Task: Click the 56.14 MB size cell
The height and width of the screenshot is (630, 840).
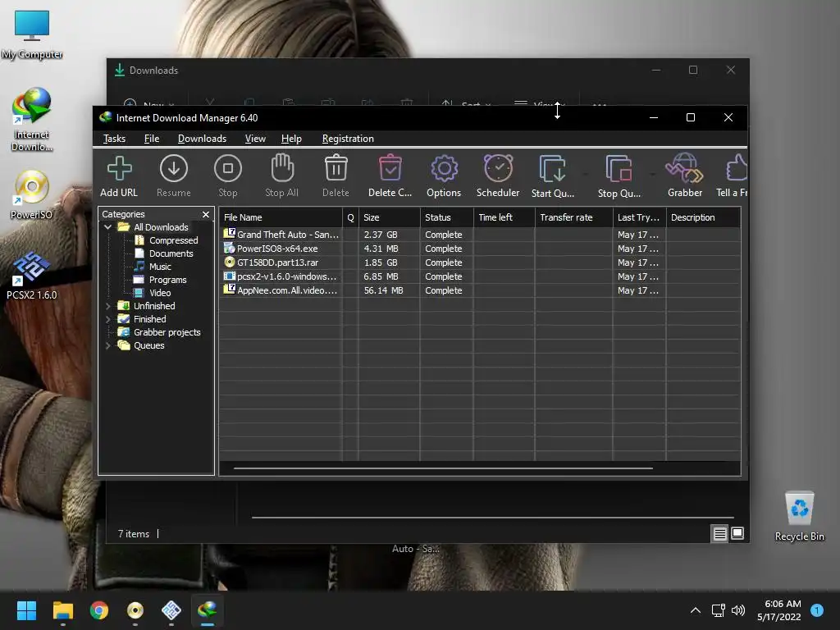Action: (384, 290)
